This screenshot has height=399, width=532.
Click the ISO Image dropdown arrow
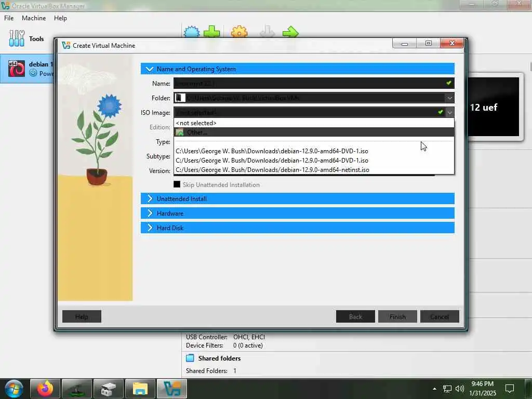pos(449,112)
